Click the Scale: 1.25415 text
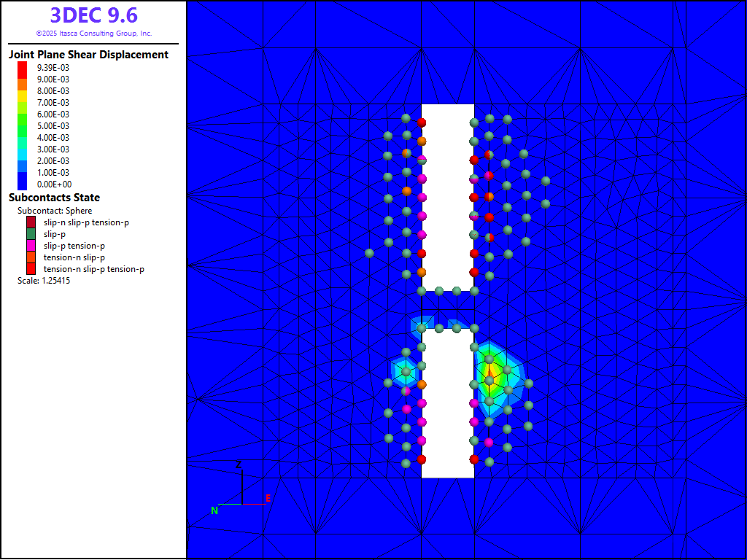 pos(44,281)
